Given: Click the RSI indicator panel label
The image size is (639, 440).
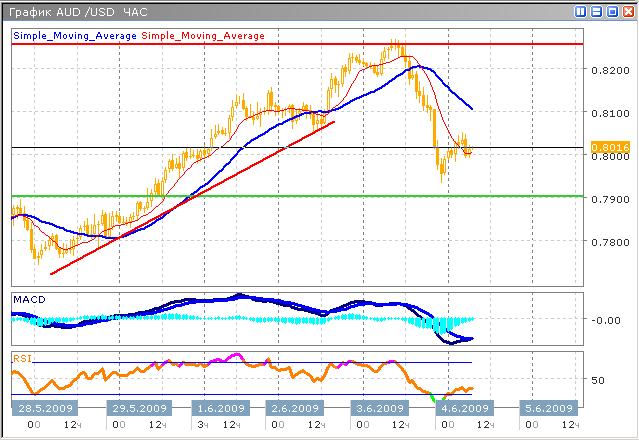Looking at the screenshot, I should coord(22,356).
